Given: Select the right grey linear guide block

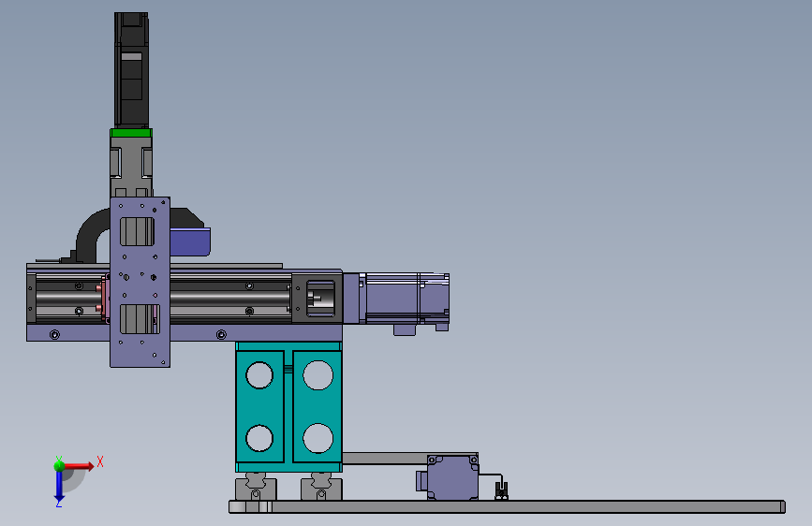Looking at the screenshot, I should point(321,488).
